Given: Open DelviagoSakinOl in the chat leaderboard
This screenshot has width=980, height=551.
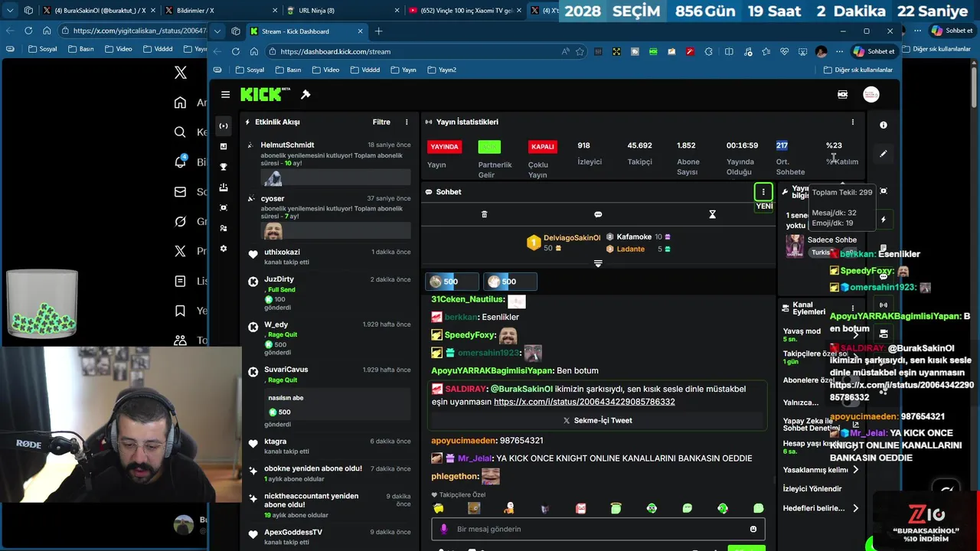Looking at the screenshot, I should (x=572, y=238).
